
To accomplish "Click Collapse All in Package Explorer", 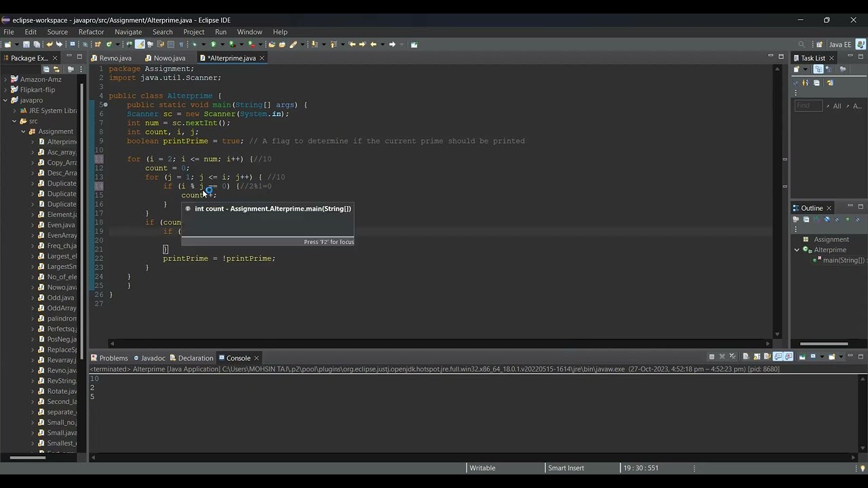I will click(x=46, y=69).
